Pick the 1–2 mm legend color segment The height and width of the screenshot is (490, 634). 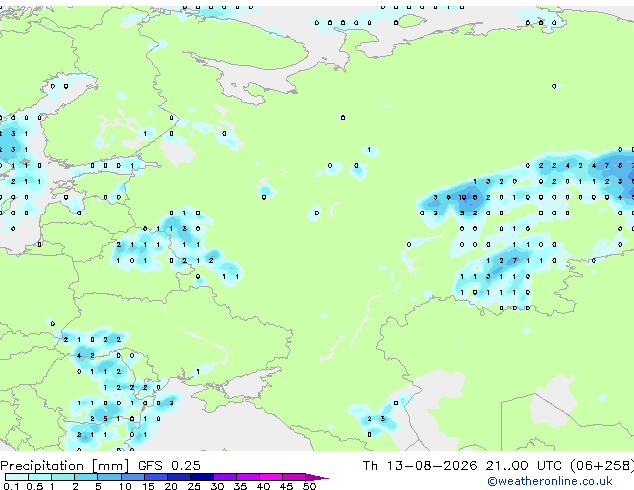[x=63, y=477]
